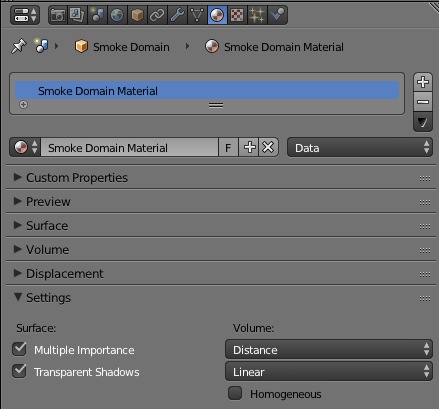Image resolution: width=439 pixels, height=409 pixels.
Task: Click the material name field
Action: (129, 147)
